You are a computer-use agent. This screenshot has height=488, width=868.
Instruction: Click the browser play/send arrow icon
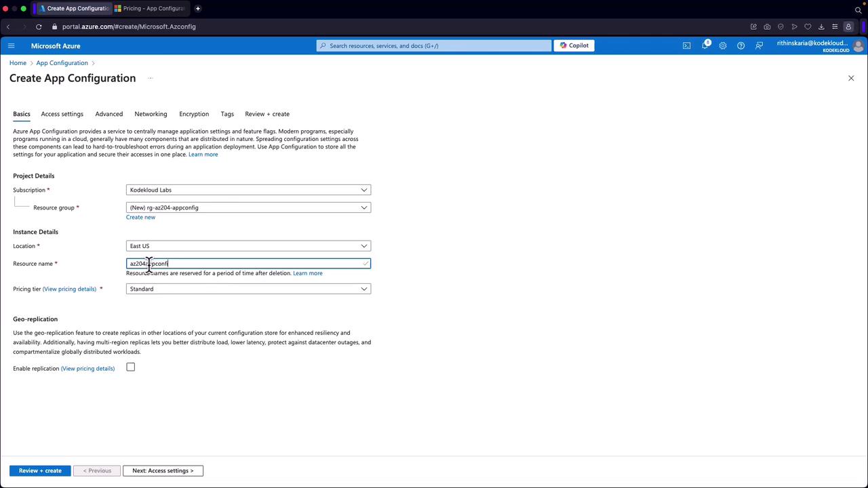794,26
